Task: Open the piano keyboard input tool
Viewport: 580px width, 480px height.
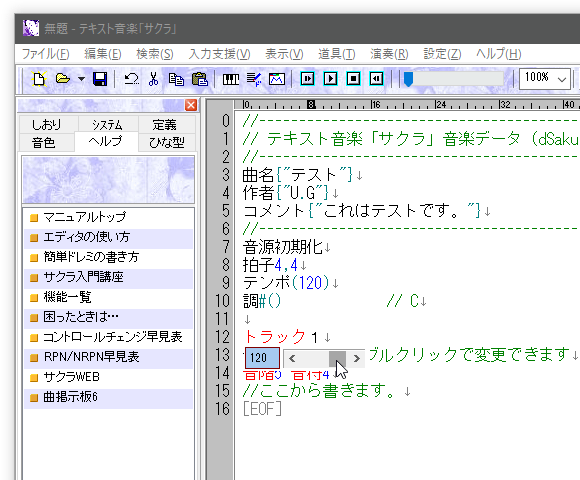Action: click(231, 79)
